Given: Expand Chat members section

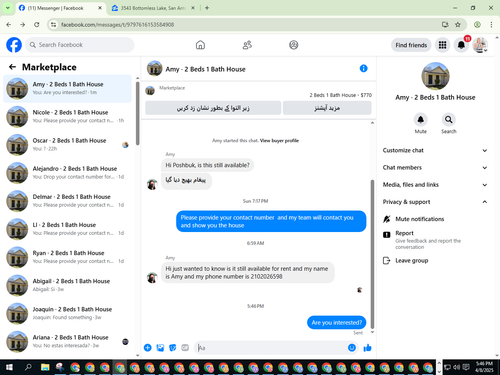Looking at the screenshot, I should coord(435,168).
